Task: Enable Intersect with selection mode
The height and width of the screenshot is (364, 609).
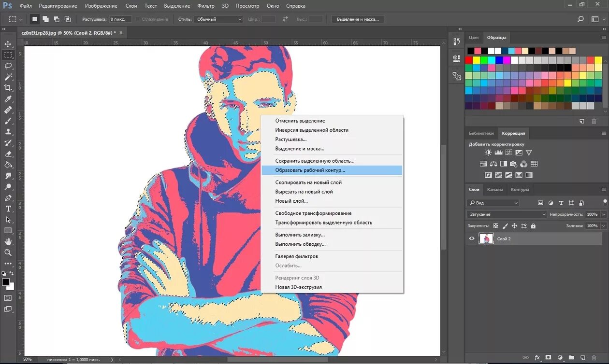Action: tap(68, 19)
